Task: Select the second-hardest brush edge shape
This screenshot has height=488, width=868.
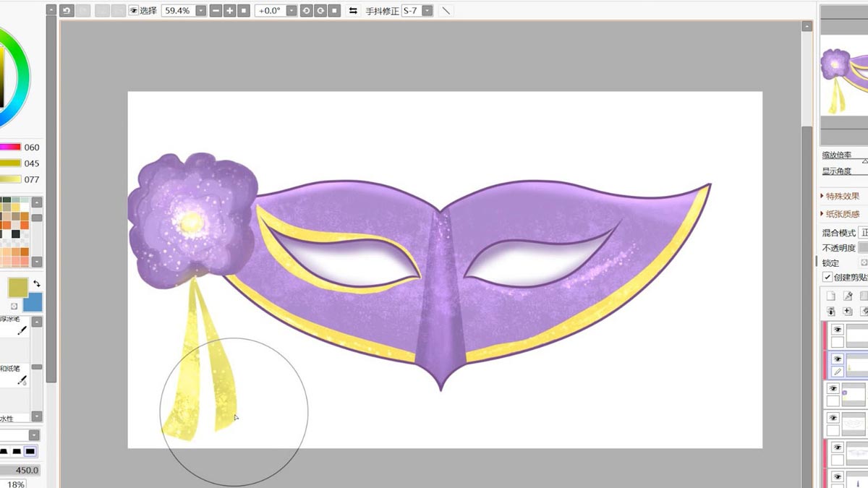Action: click(15, 452)
